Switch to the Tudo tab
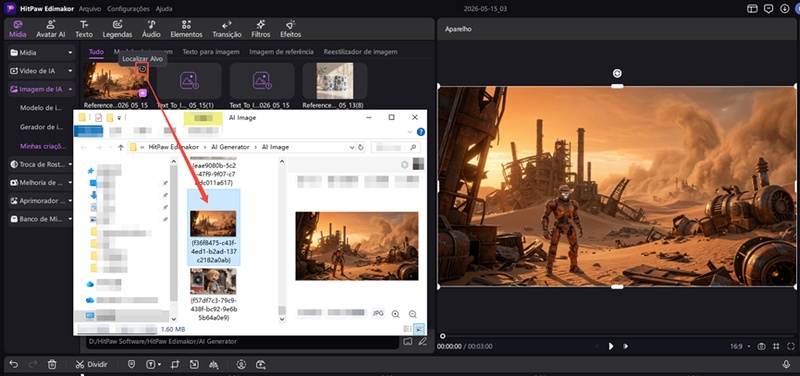Viewport: 800px width, 376px height. 96,52
